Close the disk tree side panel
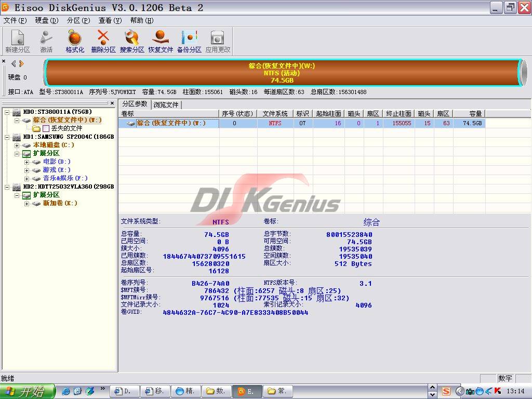Image resolution: width=532 pixels, height=399 pixels. coord(112,103)
